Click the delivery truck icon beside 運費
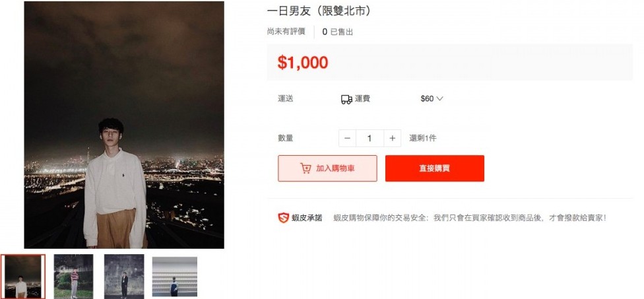The image size is (644, 299). [346, 100]
